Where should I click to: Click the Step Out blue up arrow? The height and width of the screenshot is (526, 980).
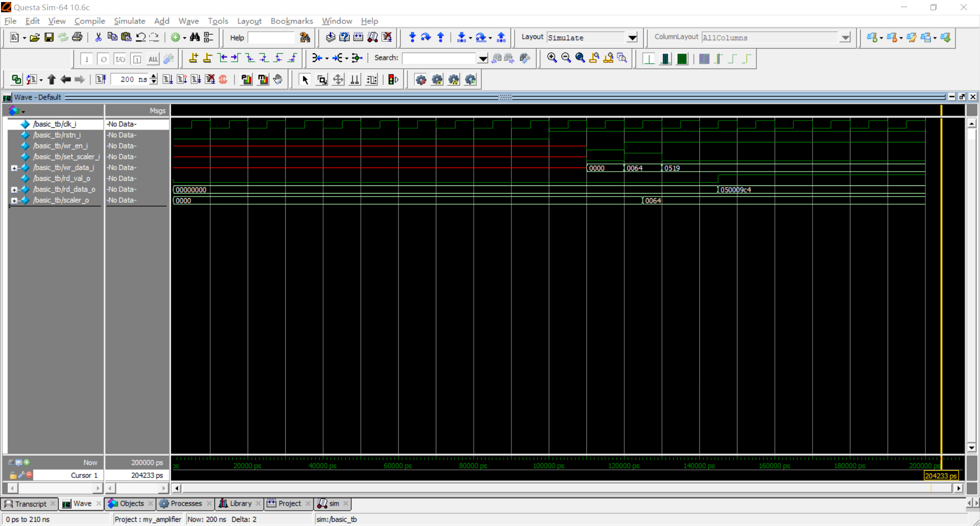pos(440,37)
